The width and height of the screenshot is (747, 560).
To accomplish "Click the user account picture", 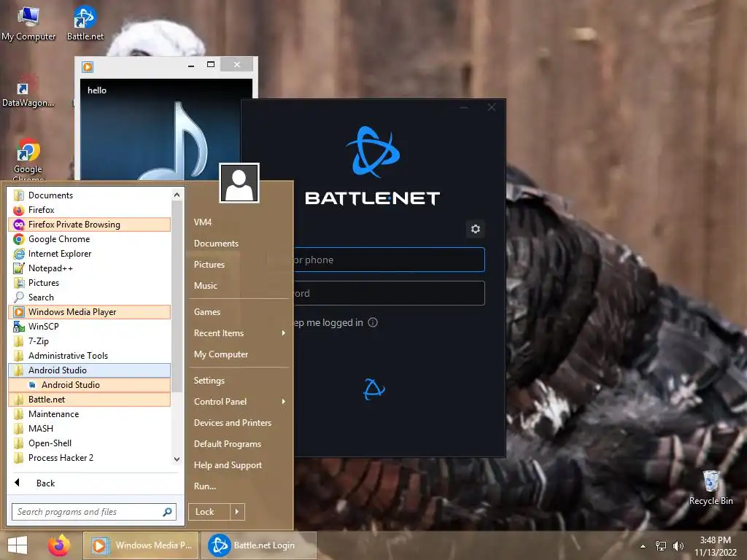I will tap(239, 183).
